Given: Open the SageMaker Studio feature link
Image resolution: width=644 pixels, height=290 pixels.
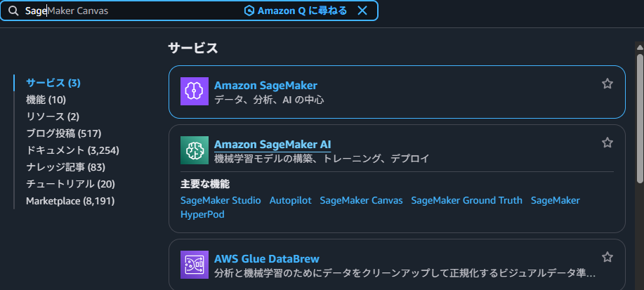Looking at the screenshot, I should pos(220,200).
